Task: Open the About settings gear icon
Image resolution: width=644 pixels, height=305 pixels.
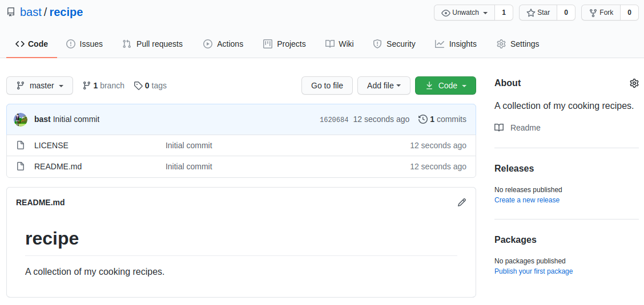Action: tap(634, 83)
